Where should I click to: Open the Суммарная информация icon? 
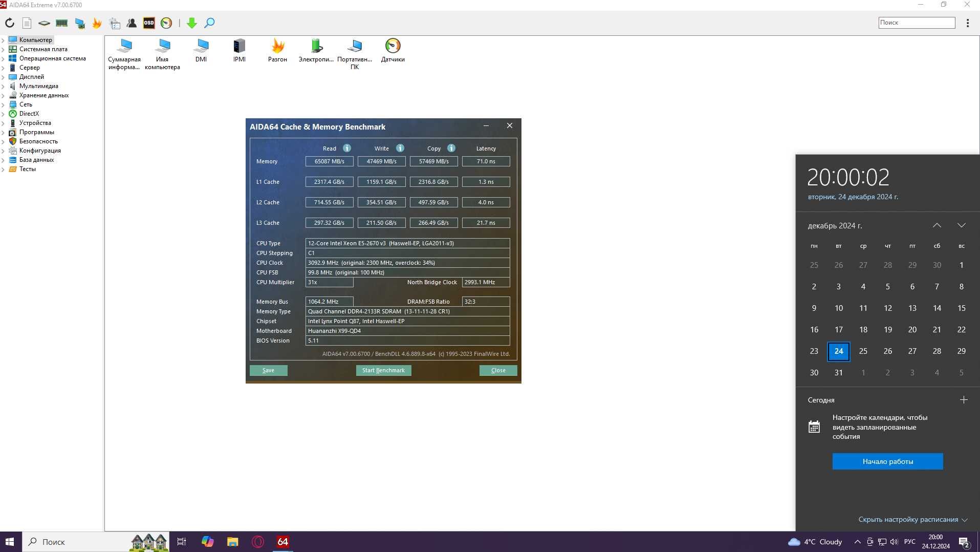coord(124,54)
